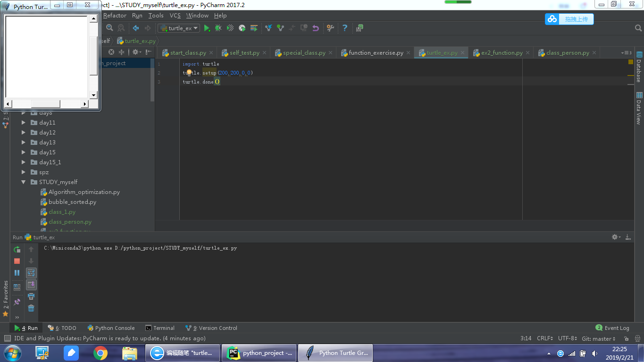Screen dimensions: 644x362
Task: Change file encoding UTF-8 in status bar
Action: 567,338
